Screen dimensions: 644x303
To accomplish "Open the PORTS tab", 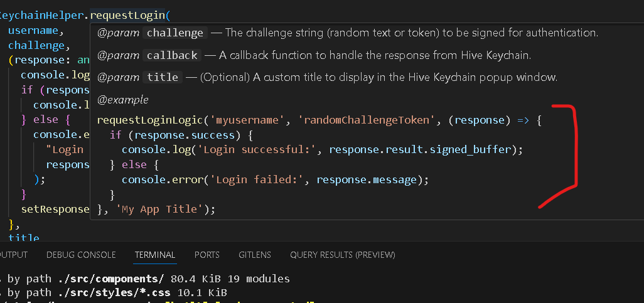I will 207,255.
